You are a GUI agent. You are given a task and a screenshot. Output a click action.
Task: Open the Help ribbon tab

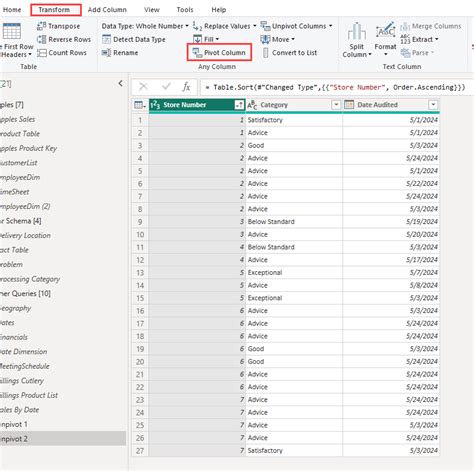[x=219, y=10]
